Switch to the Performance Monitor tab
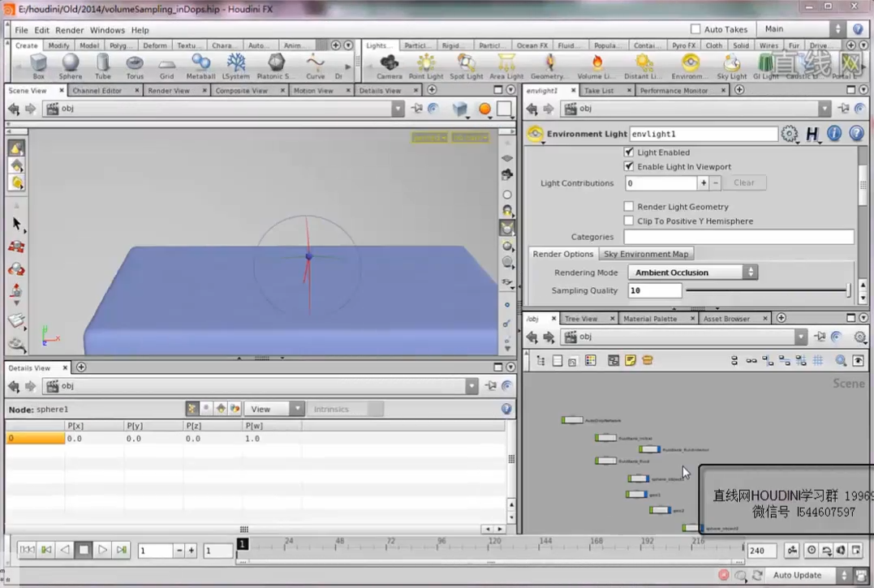Screen dimensions: 874x588 coord(674,90)
